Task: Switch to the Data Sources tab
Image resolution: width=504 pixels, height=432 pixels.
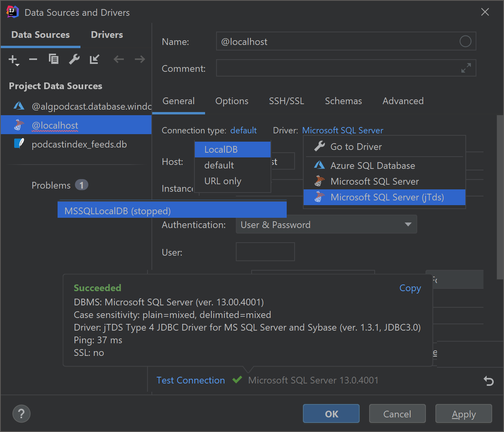Action: point(41,35)
